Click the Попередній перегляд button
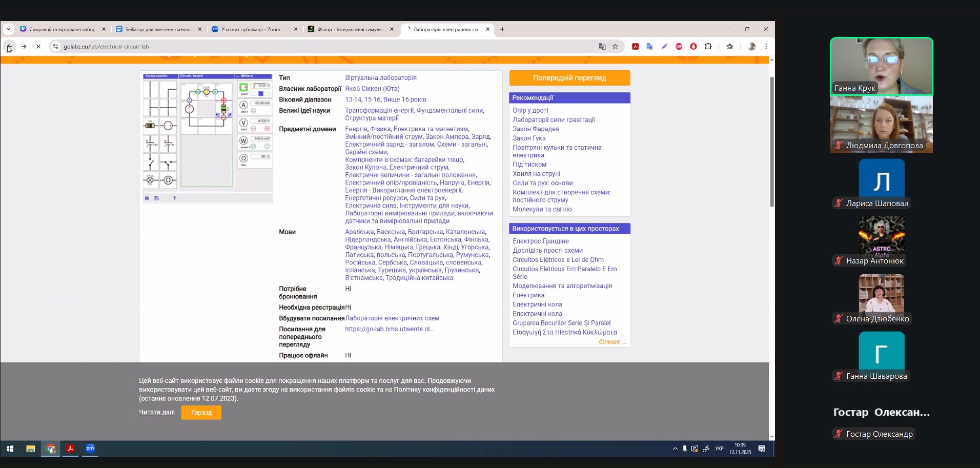 (x=569, y=78)
